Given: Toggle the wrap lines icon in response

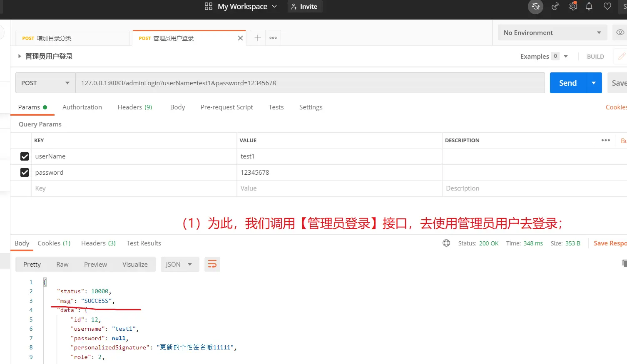Looking at the screenshot, I should coord(212,264).
